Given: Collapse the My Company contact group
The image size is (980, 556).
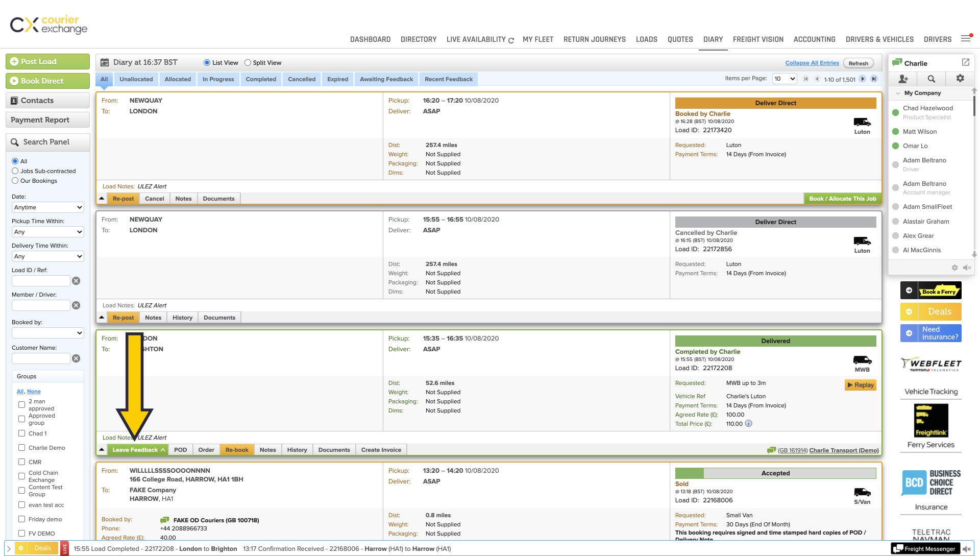Looking at the screenshot, I should pos(898,93).
